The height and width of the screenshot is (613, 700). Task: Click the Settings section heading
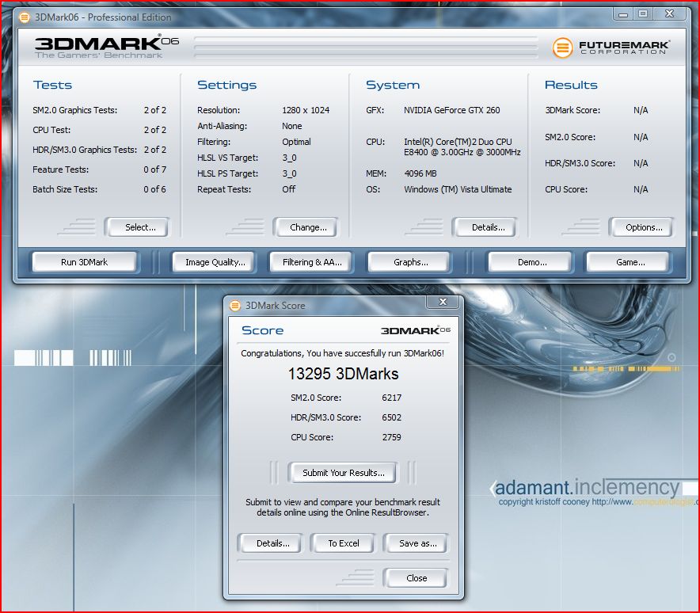pyautogui.click(x=226, y=86)
